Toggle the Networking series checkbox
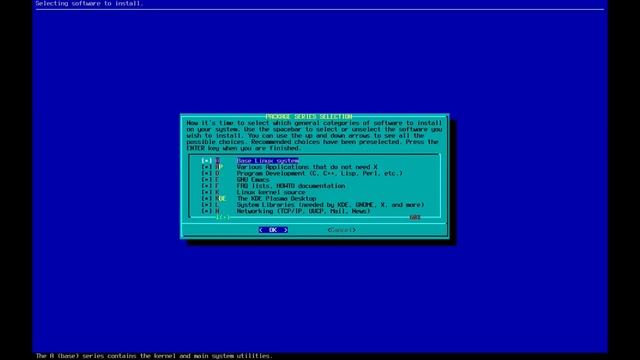Screen dimensions: 640x360 [x=207, y=211]
